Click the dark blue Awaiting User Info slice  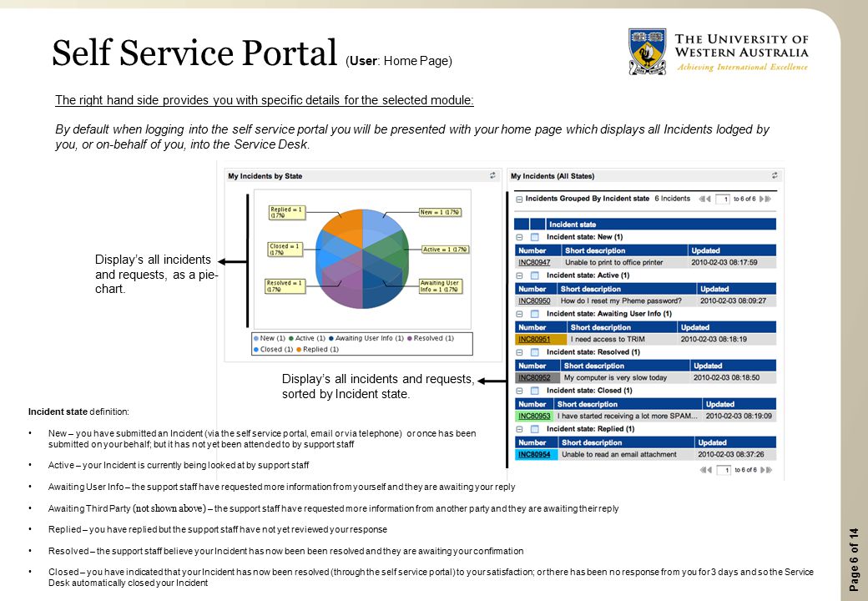[381, 285]
